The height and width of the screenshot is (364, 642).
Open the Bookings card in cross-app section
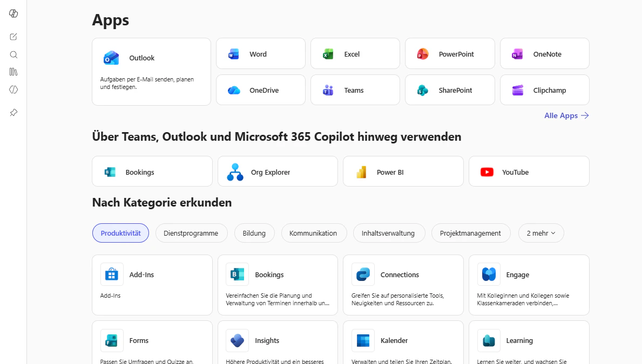tap(152, 171)
